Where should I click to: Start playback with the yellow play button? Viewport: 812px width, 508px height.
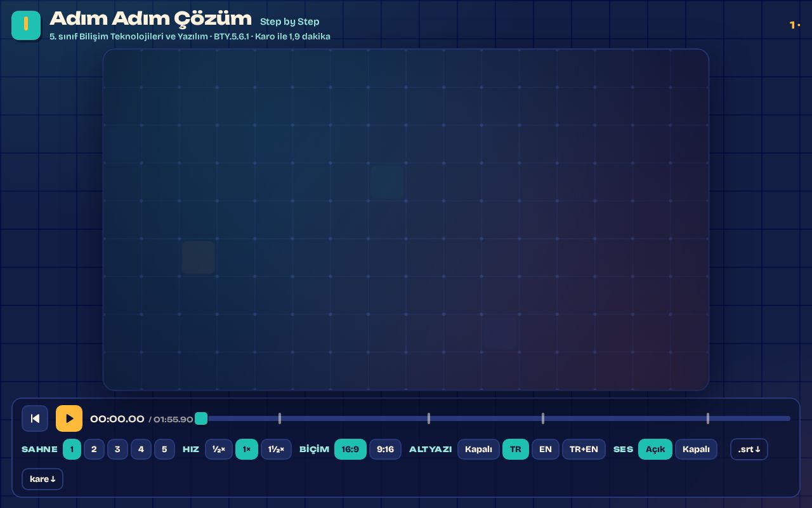(x=69, y=418)
